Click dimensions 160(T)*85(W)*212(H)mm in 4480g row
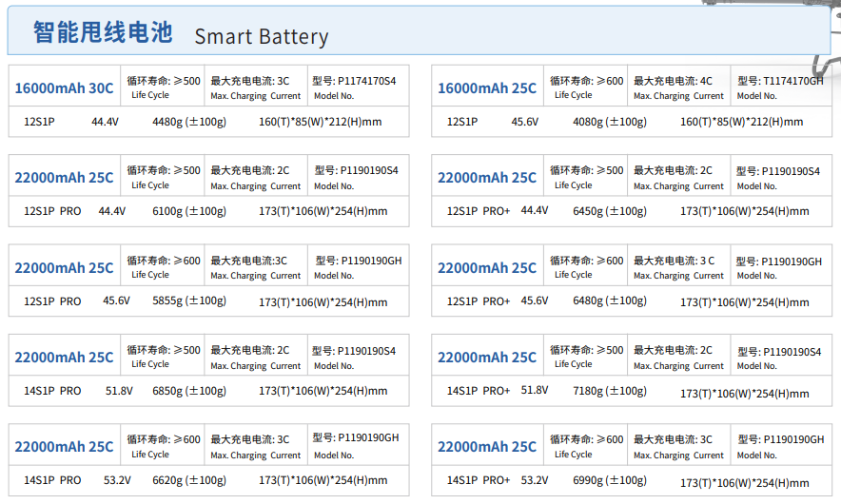 321,122
